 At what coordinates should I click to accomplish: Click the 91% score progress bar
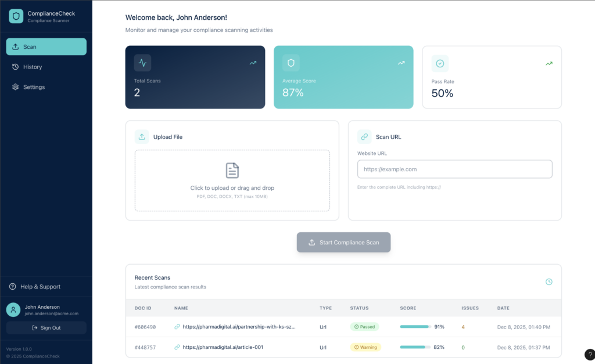pyautogui.click(x=415, y=327)
